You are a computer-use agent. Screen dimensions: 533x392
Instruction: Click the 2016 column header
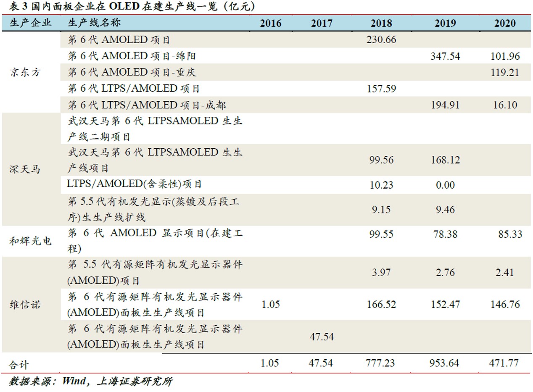pyautogui.click(x=271, y=23)
